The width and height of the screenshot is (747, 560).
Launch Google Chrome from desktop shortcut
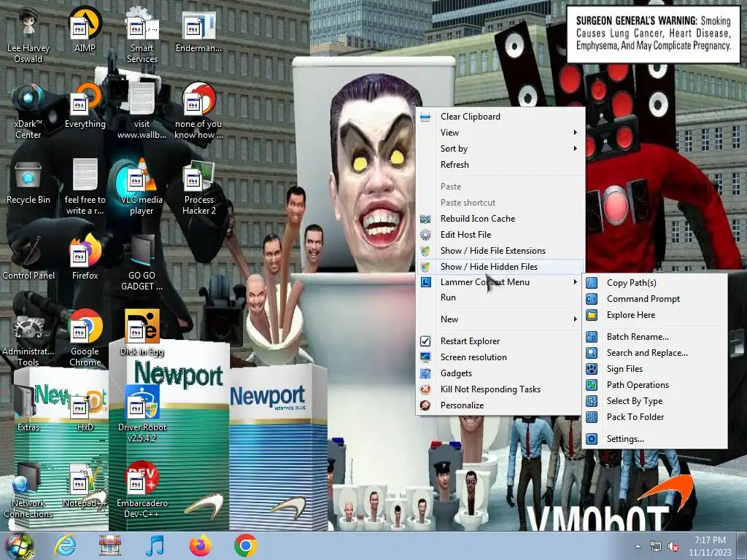tap(85, 339)
